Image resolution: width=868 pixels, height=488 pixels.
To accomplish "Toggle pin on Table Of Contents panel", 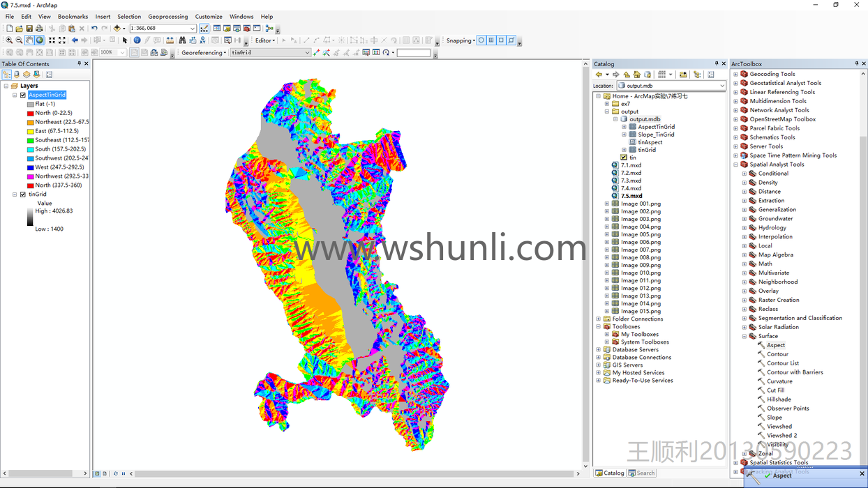I will (79, 63).
